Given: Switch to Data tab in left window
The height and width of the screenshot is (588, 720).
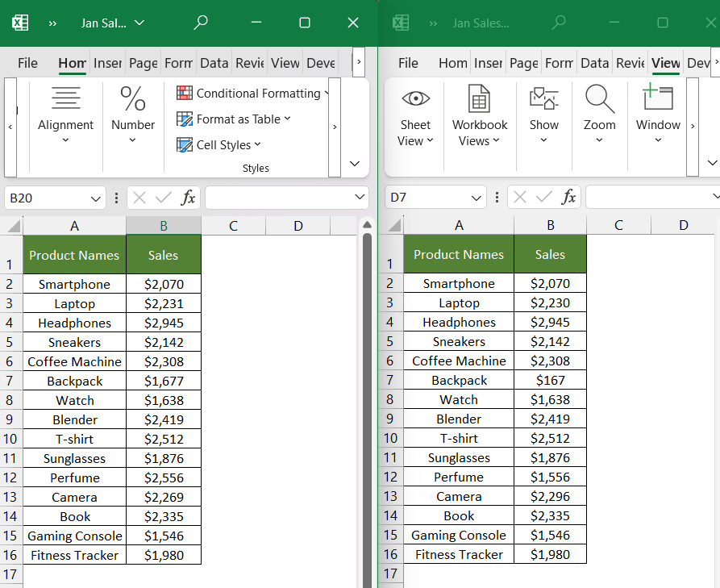Looking at the screenshot, I should tap(214, 63).
